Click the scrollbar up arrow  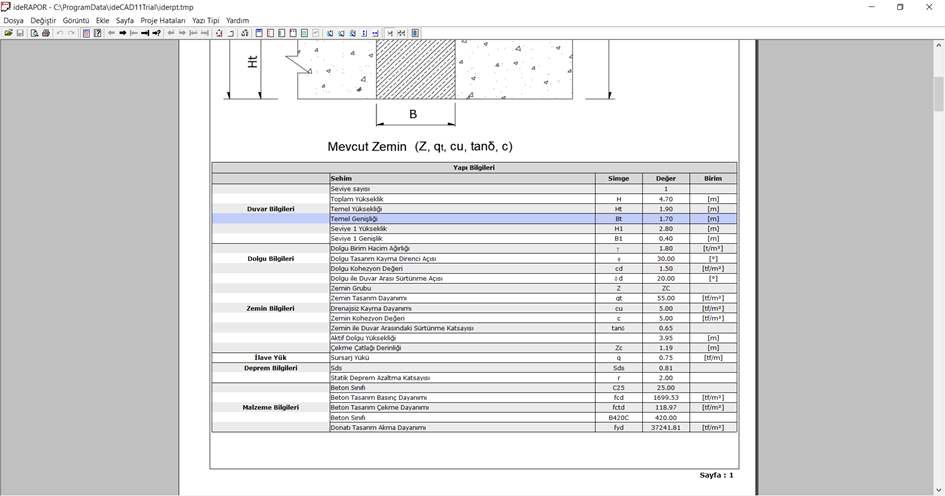[939, 45]
